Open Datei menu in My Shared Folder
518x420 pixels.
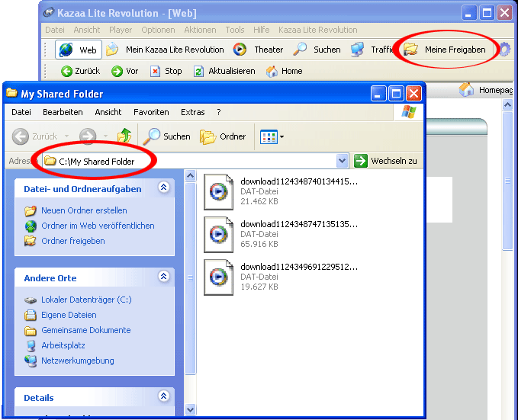pyautogui.click(x=21, y=112)
